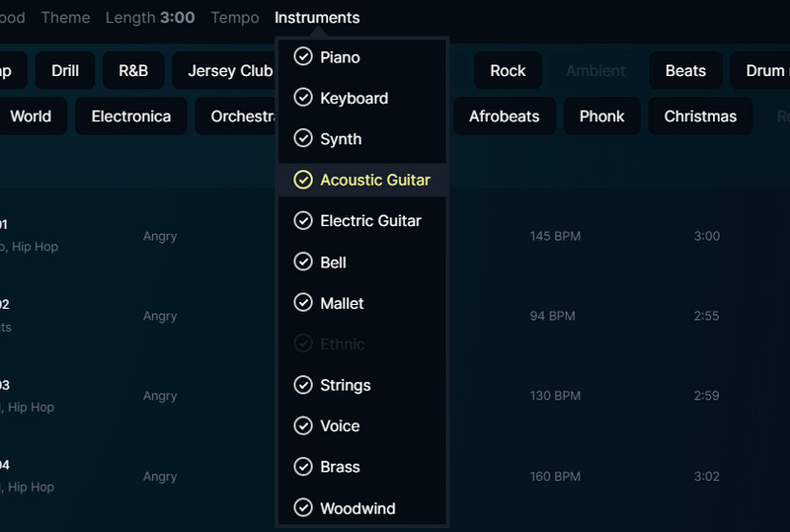Open the Length 3:00 dropdown
The image size is (790, 532).
150,18
